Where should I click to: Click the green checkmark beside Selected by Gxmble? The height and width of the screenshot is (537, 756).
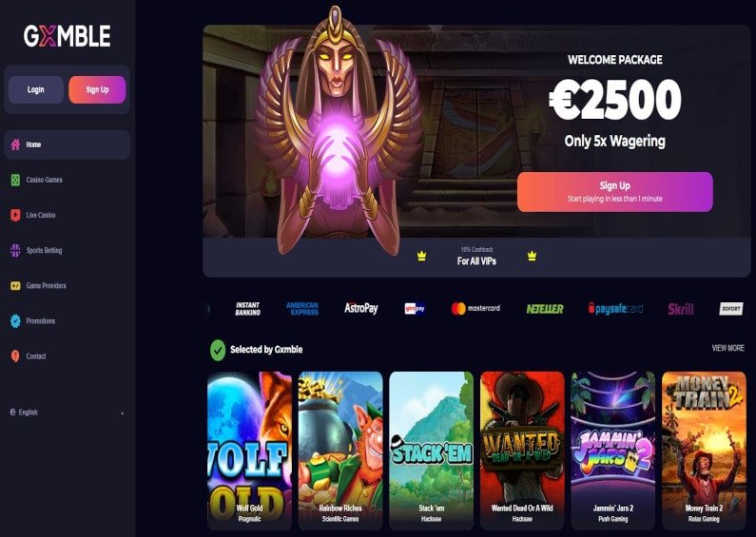click(218, 350)
